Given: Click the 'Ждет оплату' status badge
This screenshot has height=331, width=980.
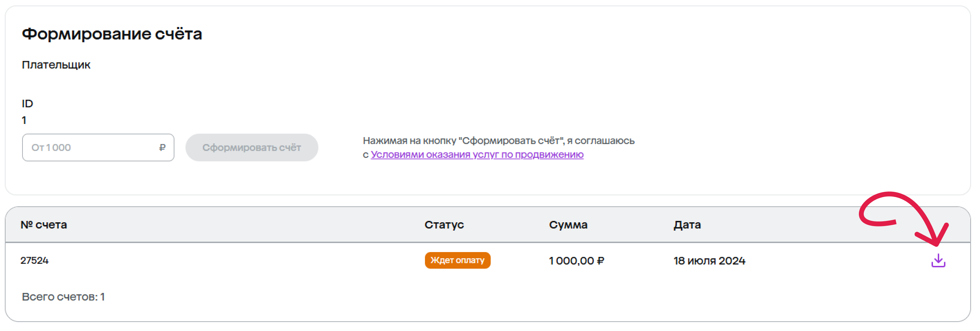Looking at the screenshot, I should point(457,260).
